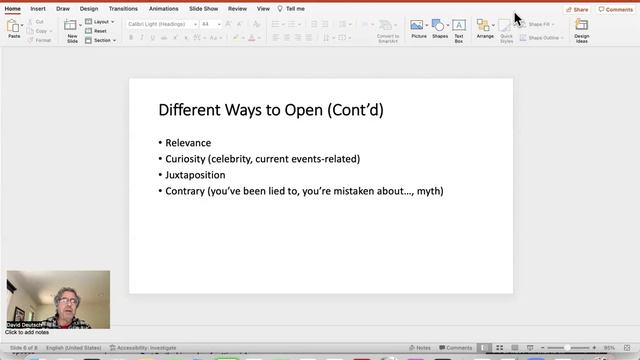Screen dimensions: 640x360
Task: Click the bulleted list icon
Action: (276, 24)
